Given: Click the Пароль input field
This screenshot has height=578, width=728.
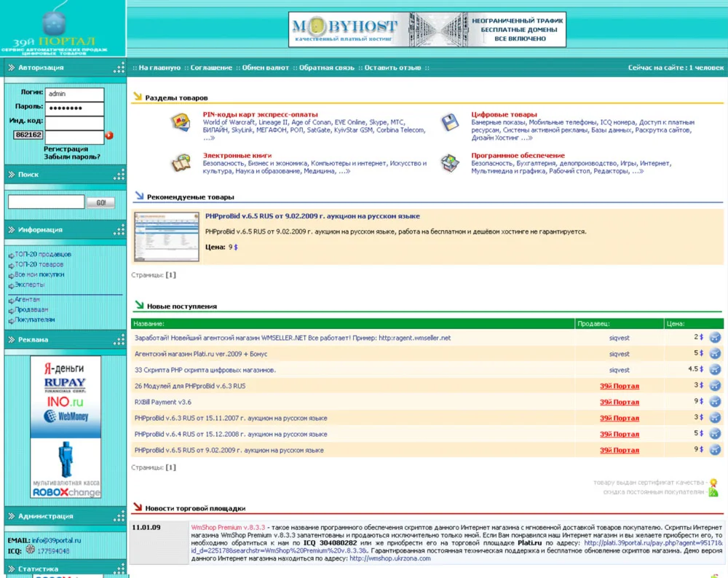Looking at the screenshot, I should tap(74, 108).
